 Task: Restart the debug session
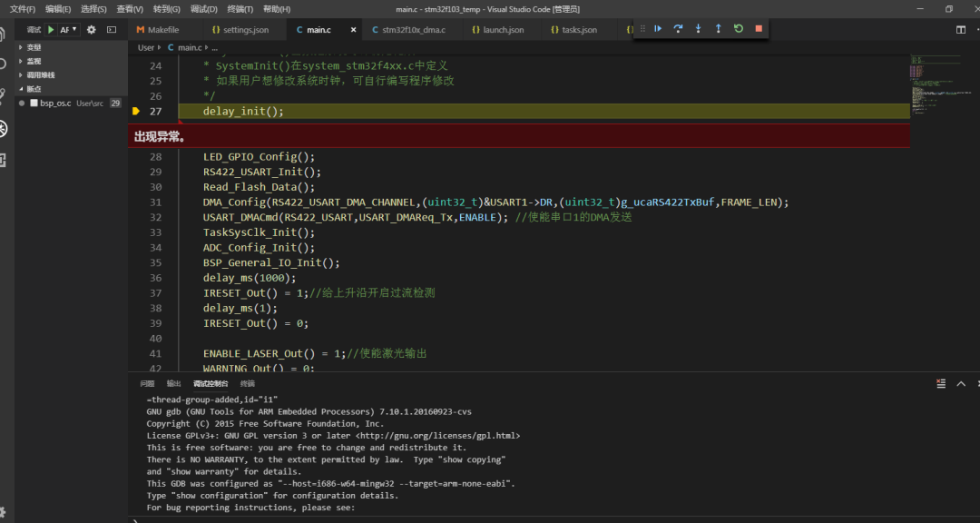point(738,29)
